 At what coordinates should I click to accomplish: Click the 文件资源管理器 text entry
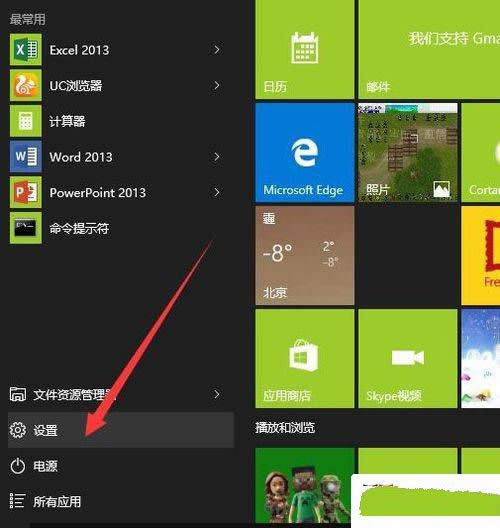pyautogui.click(x=74, y=394)
